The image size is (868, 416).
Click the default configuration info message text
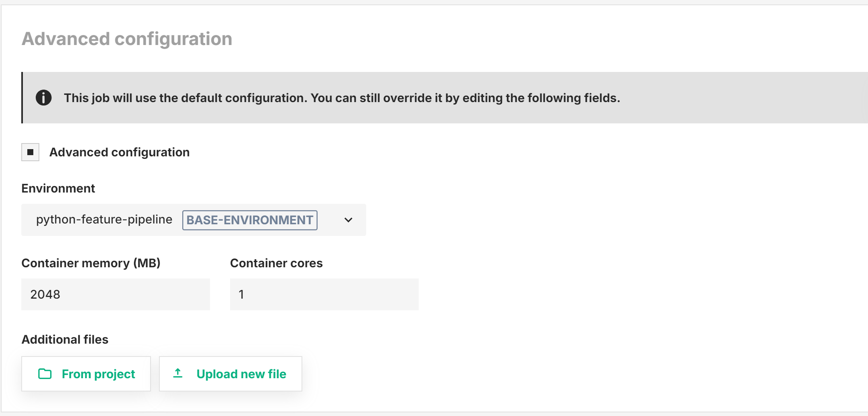pos(342,98)
